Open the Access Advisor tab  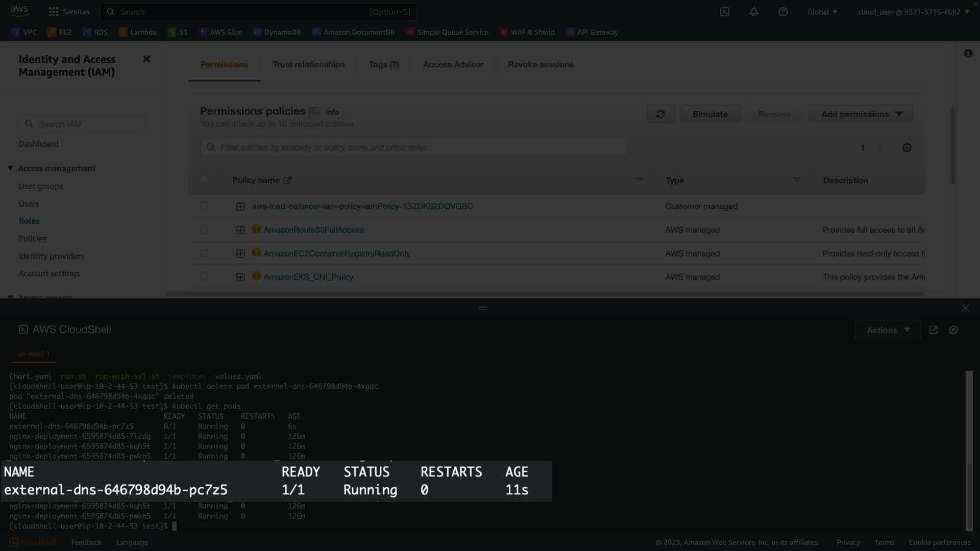click(x=453, y=65)
